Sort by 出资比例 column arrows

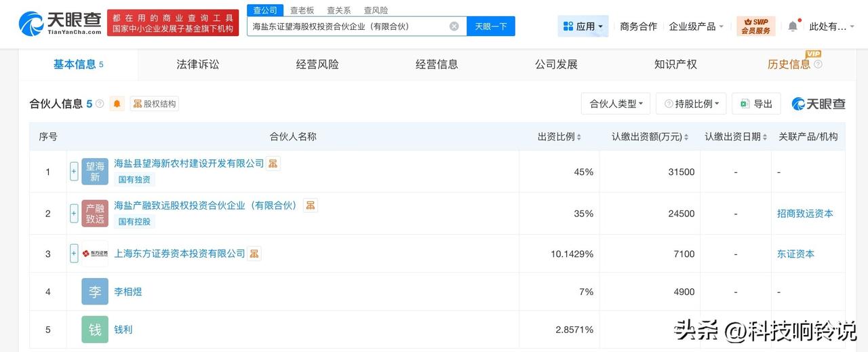(x=578, y=137)
